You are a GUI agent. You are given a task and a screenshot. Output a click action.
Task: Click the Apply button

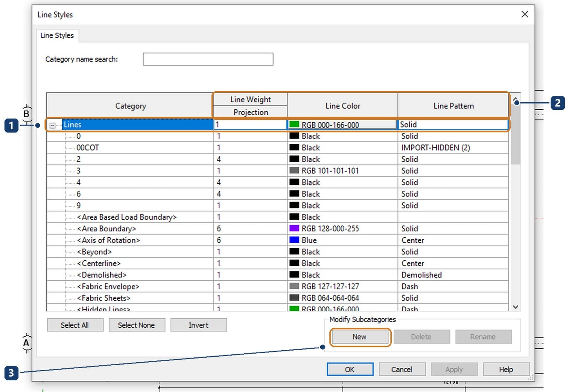(x=454, y=369)
